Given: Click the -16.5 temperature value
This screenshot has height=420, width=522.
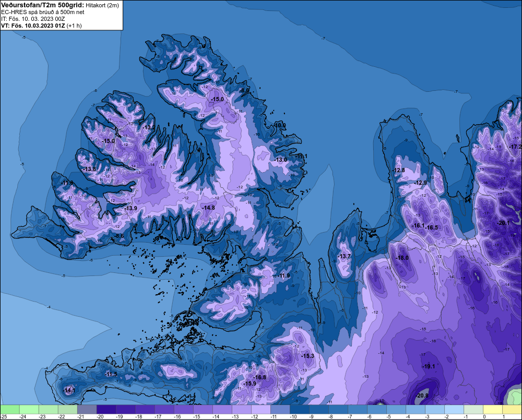Looking at the screenshot, I should pos(432,227).
